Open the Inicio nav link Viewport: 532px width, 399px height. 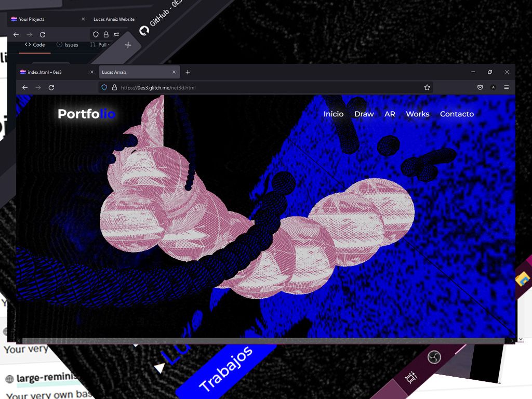(x=334, y=114)
